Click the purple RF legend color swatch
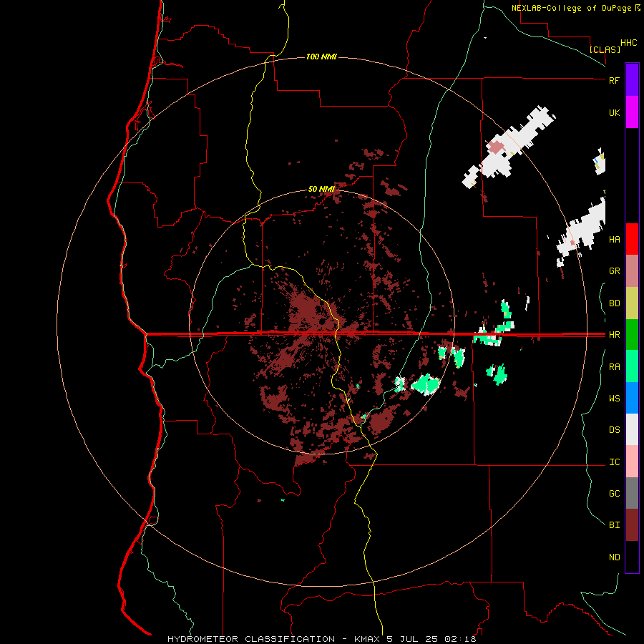Screen dimensions: 644x644 [x=632, y=79]
